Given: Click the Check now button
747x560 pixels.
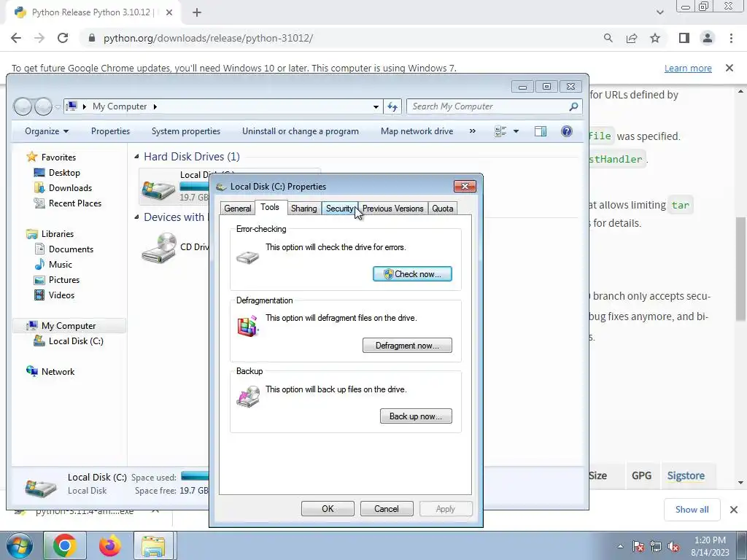Looking at the screenshot, I should coord(412,274).
